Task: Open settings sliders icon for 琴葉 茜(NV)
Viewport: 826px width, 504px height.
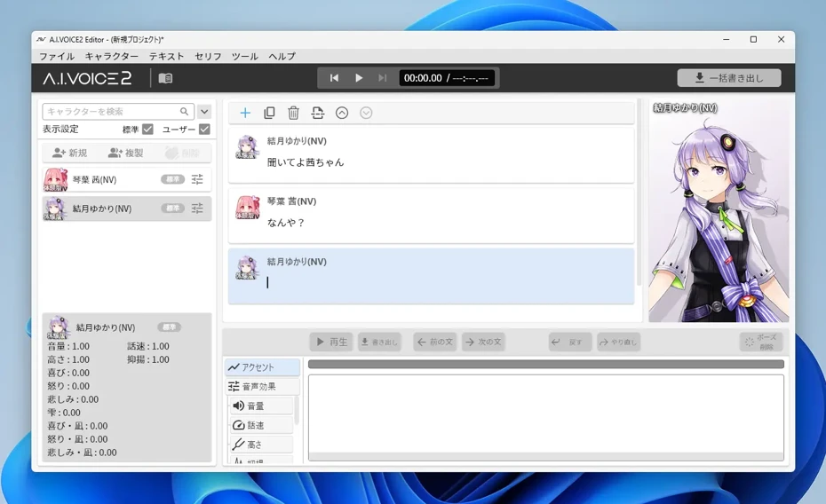Action: coord(197,179)
